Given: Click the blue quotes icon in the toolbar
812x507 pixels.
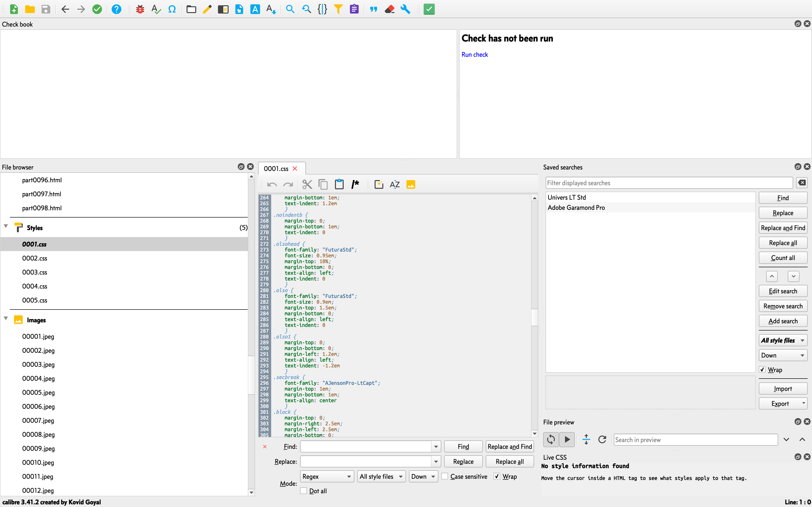Looking at the screenshot, I should [x=373, y=9].
